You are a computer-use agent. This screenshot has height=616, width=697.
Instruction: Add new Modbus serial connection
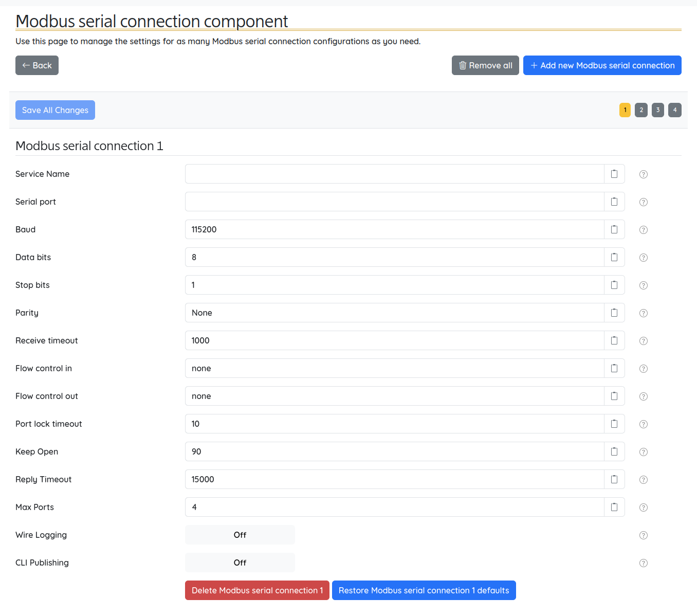tap(602, 65)
